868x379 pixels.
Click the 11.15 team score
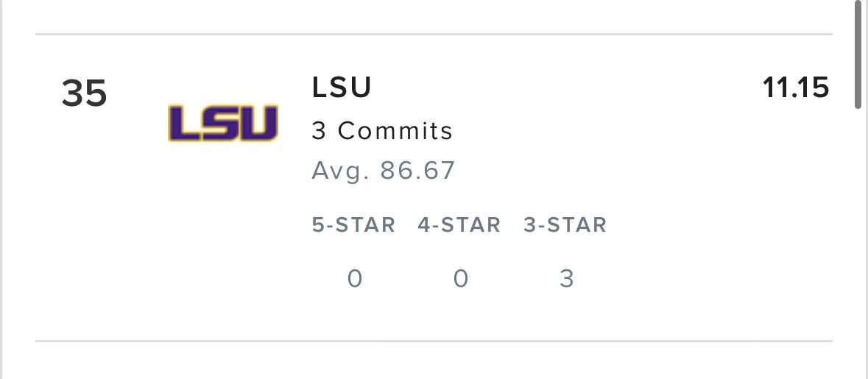[x=796, y=88]
